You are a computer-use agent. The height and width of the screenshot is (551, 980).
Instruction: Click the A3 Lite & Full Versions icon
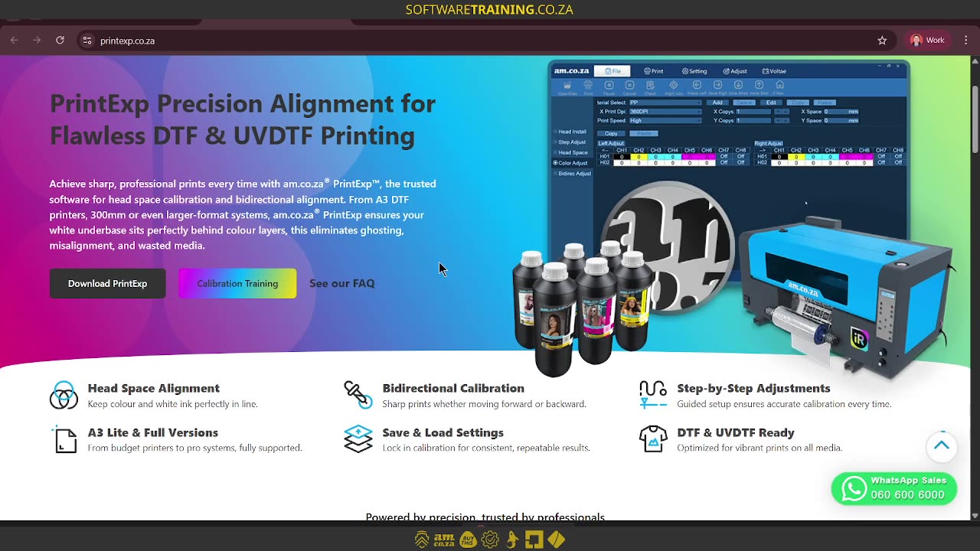point(65,439)
